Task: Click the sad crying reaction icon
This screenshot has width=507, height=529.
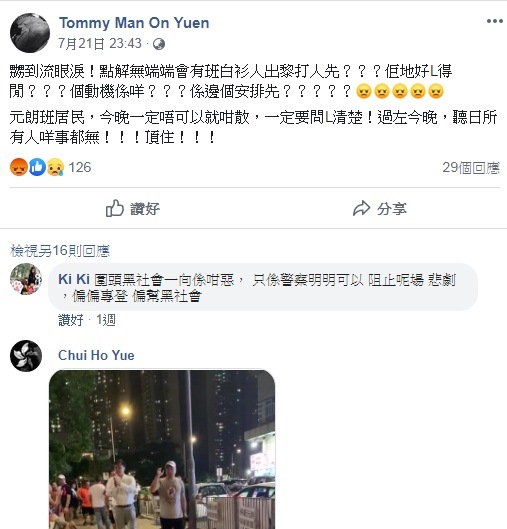Action: coord(55,167)
